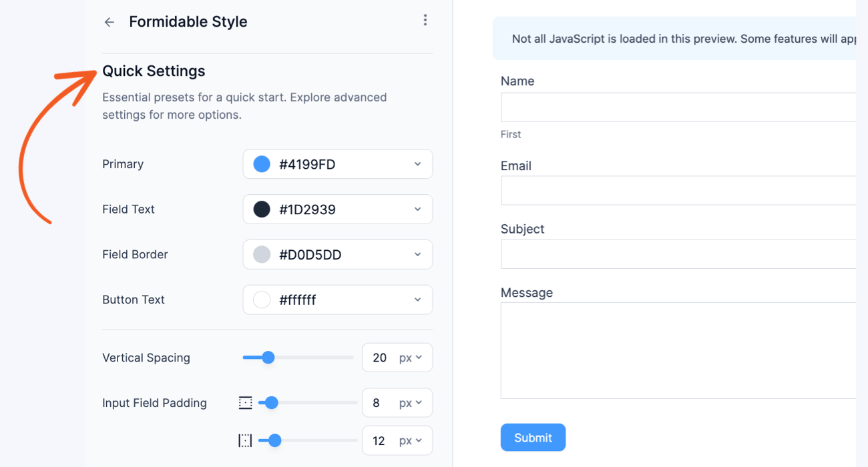Click the Vertical Spacing slider handle
The width and height of the screenshot is (868, 467).
coord(268,358)
